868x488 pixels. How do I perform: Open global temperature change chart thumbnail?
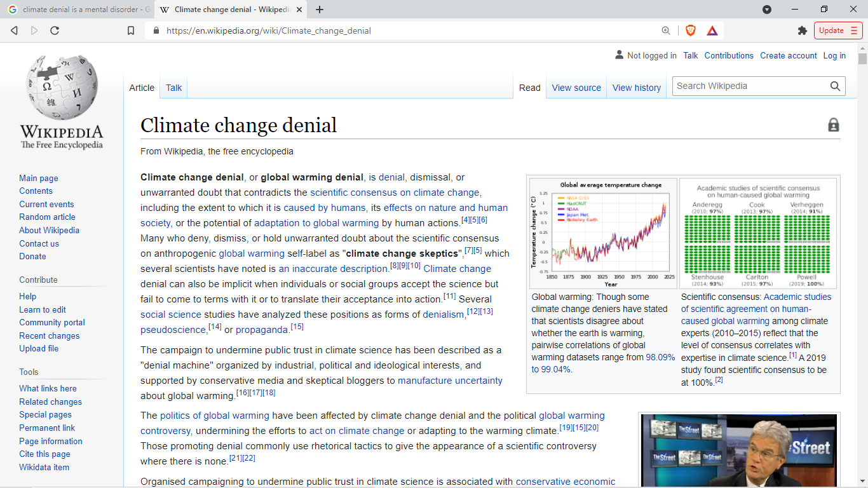(603, 233)
